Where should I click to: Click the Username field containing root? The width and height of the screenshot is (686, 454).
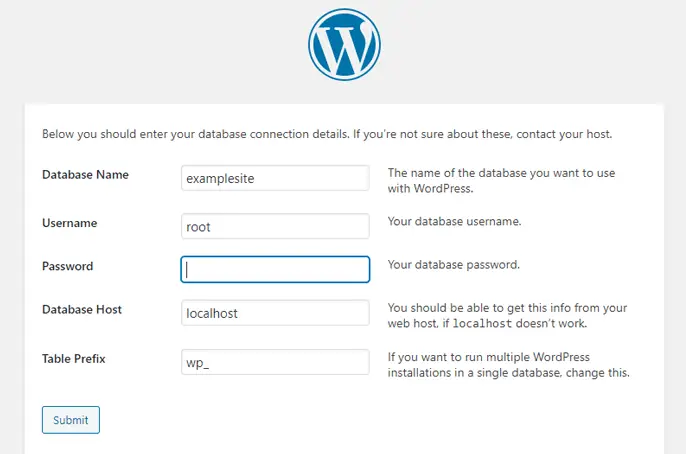tap(275, 226)
